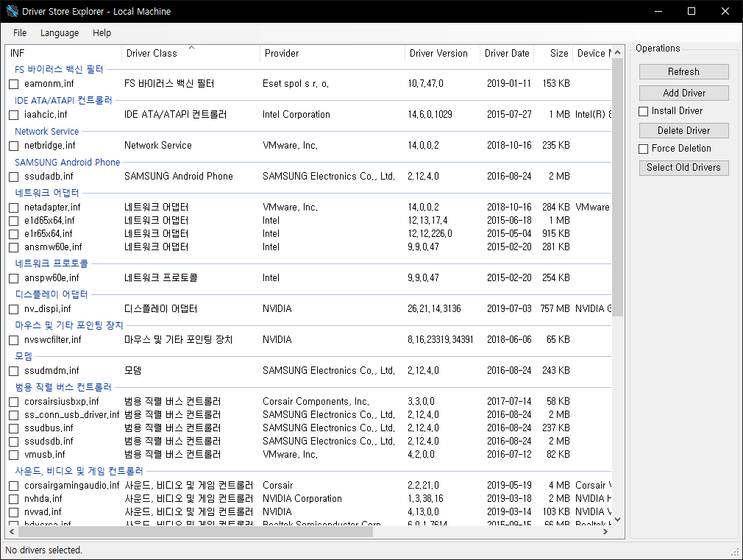Collapse the IDE ATA/ATAPI group header

click(x=63, y=101)
